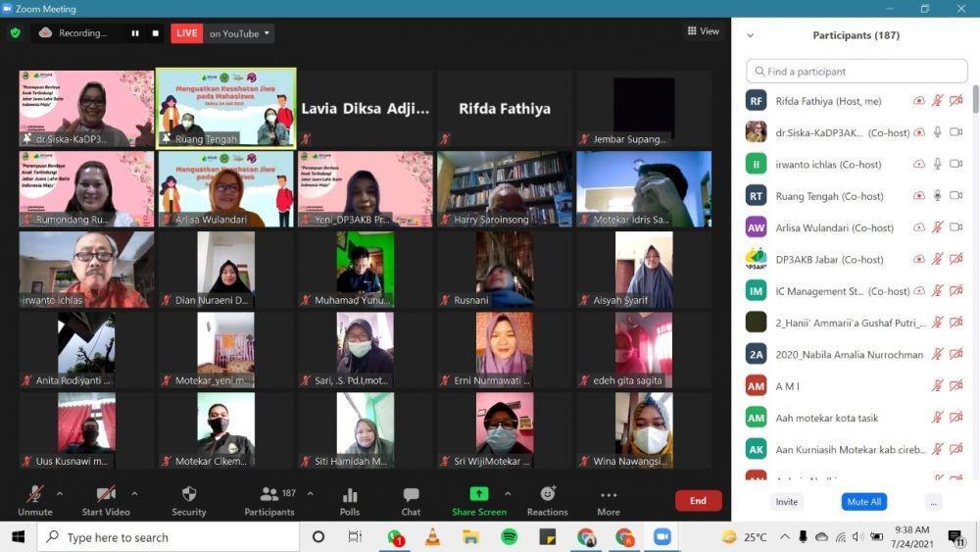Open Task View on the taskbar

tap(355, 537)
